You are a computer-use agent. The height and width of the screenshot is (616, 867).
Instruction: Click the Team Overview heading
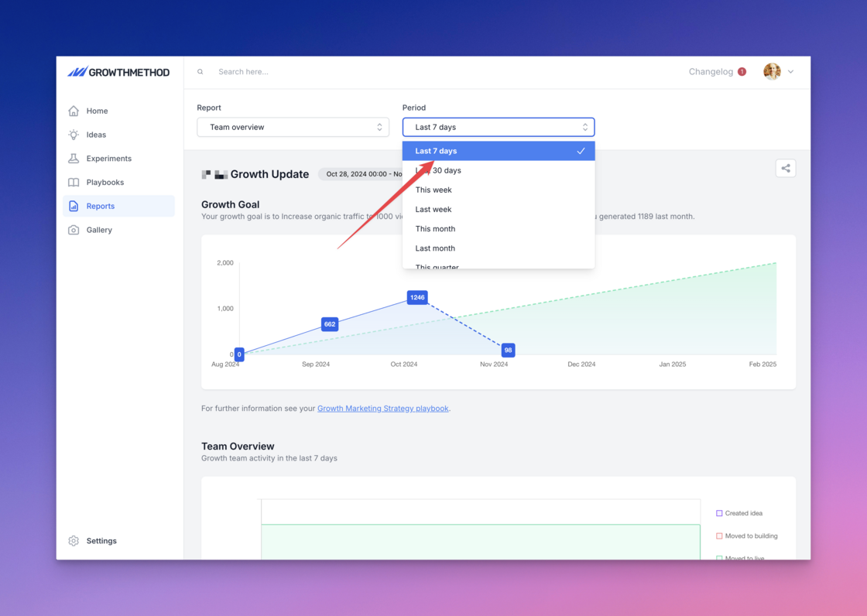coord(238,447)
